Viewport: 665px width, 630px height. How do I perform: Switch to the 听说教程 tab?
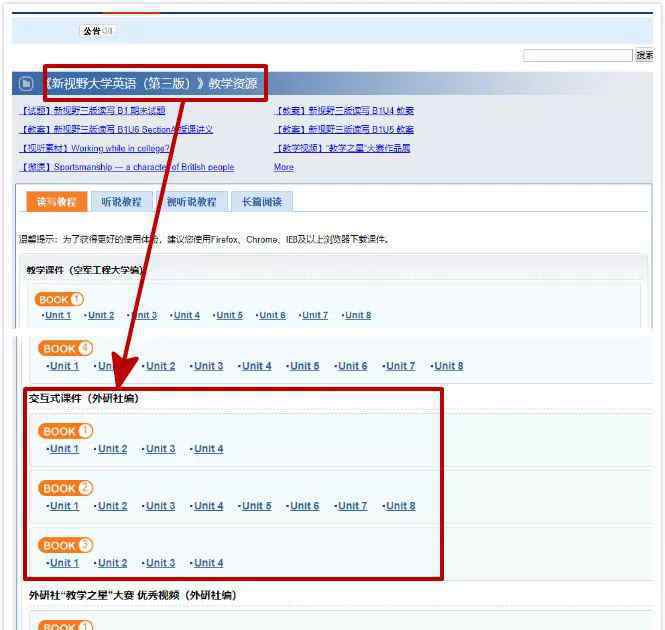coord(121,202)
